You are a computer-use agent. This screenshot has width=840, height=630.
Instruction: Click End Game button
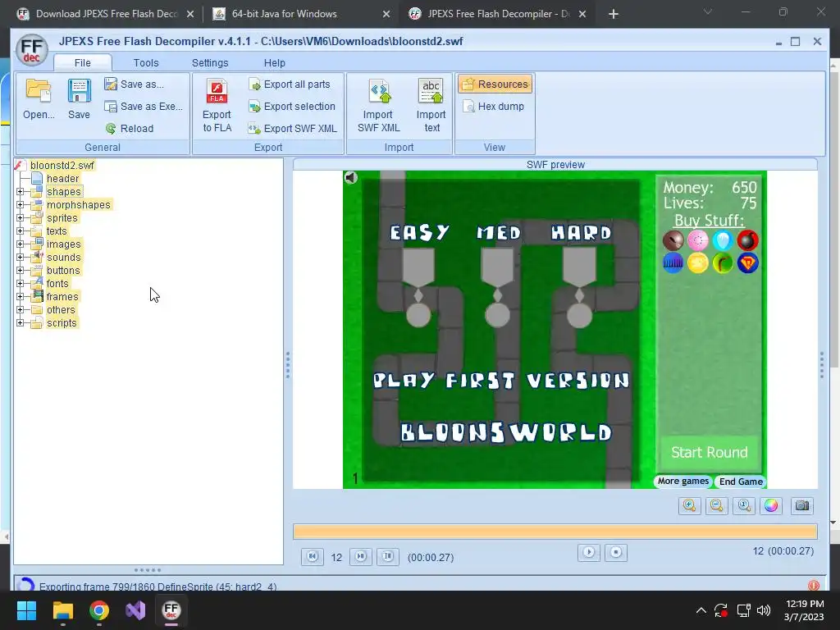point(741,482)
